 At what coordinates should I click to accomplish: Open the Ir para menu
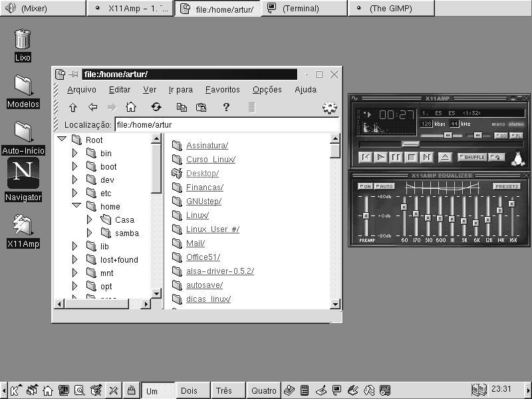click(x=180, y=90)
